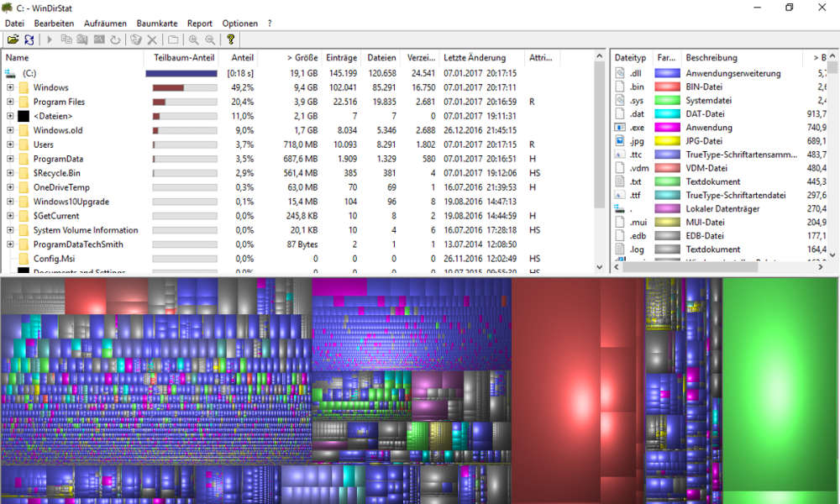The width and height of the screenshot is (840, 504).
Task: Click the Open drive folder toolbar icon
Action: pos(13,39)
